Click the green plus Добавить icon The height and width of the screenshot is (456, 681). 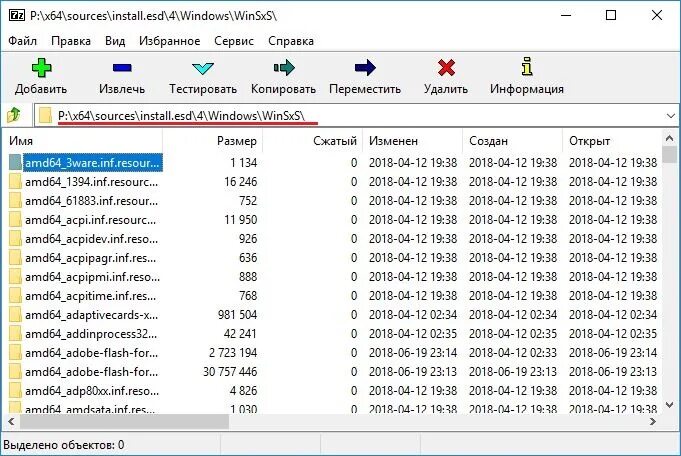42,67
